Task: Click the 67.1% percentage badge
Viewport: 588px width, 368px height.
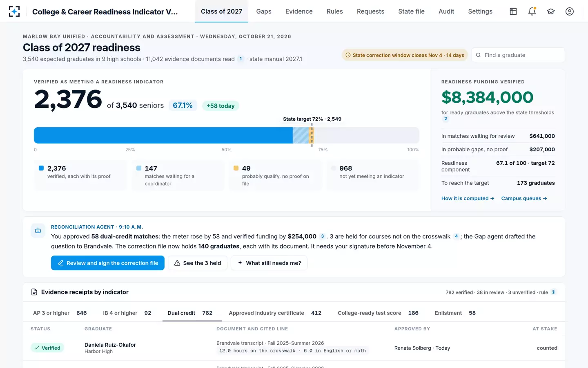Action: [183, 105]
